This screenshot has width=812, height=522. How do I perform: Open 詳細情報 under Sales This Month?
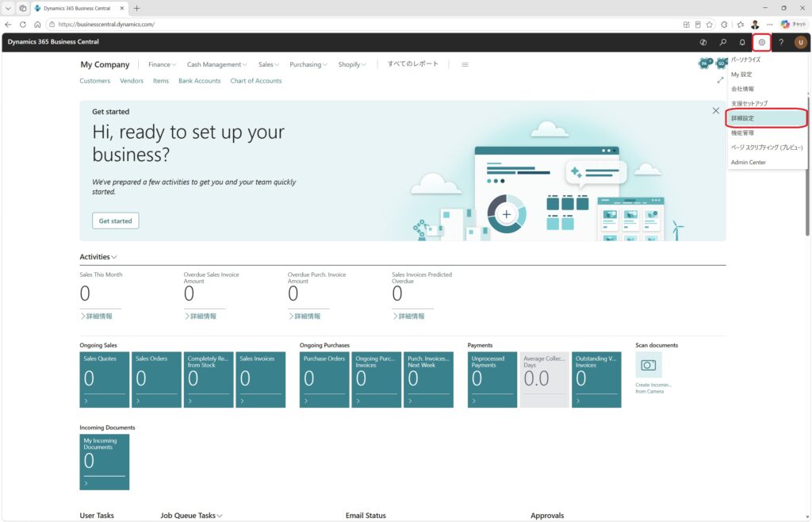[96, 316]
